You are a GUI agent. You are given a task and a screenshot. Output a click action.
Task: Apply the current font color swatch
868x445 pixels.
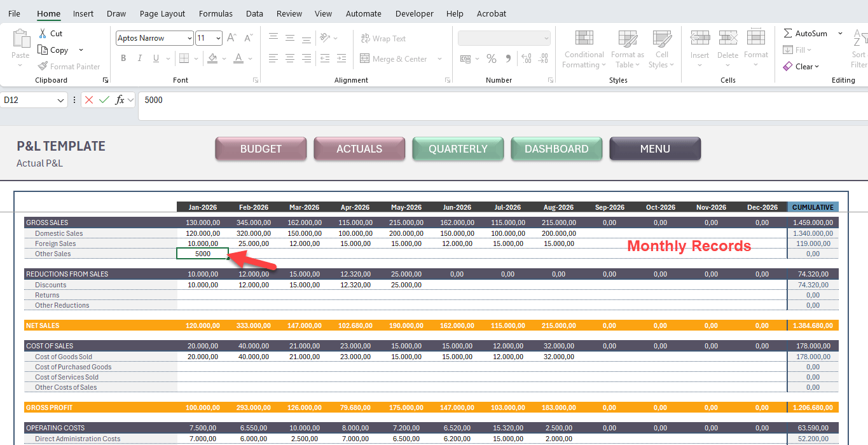coord(238,58)
